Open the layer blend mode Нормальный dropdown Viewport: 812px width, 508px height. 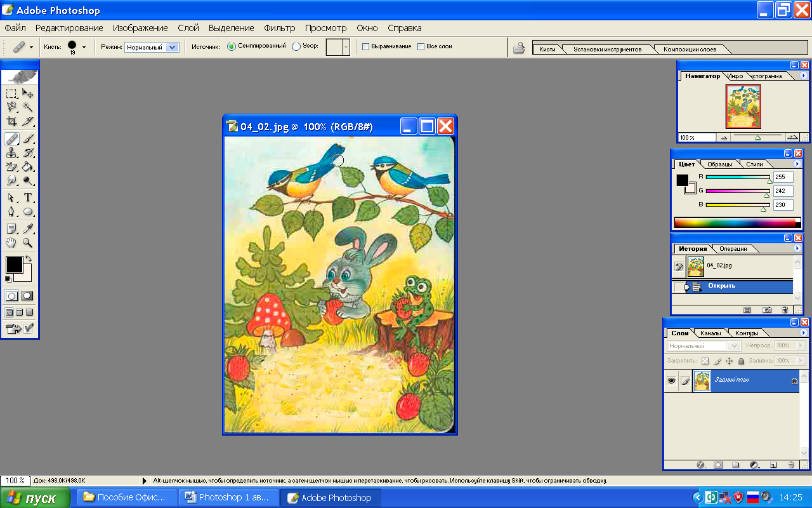[704, 346]
